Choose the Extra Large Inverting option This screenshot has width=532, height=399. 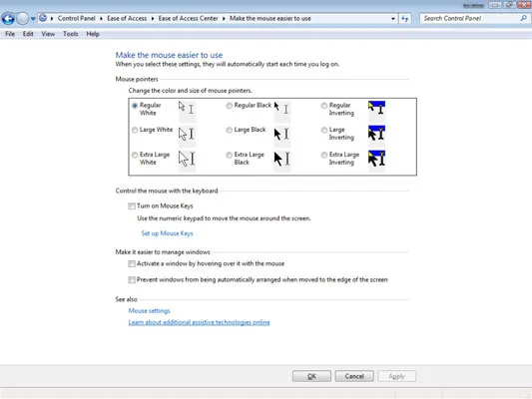click(x=324, y=155)
